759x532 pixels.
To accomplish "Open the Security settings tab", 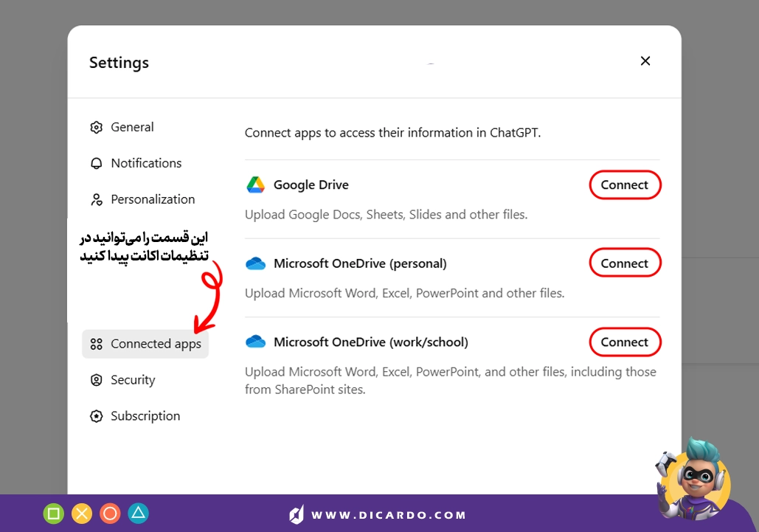I will 123,380.
